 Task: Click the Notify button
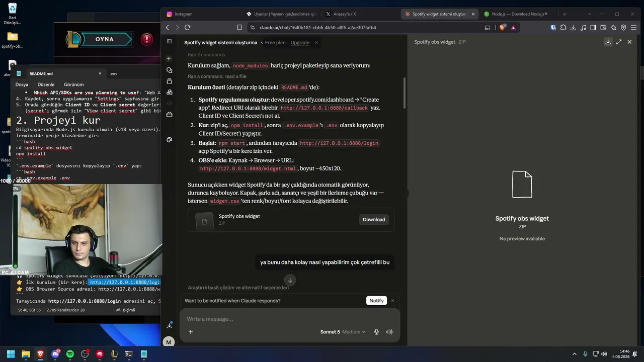point(376,301)
